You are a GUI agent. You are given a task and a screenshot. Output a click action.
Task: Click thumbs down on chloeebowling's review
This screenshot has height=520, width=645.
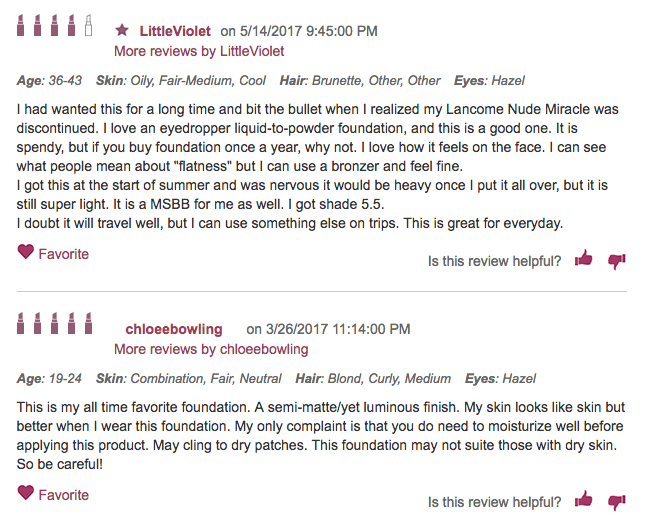point(616,501)
